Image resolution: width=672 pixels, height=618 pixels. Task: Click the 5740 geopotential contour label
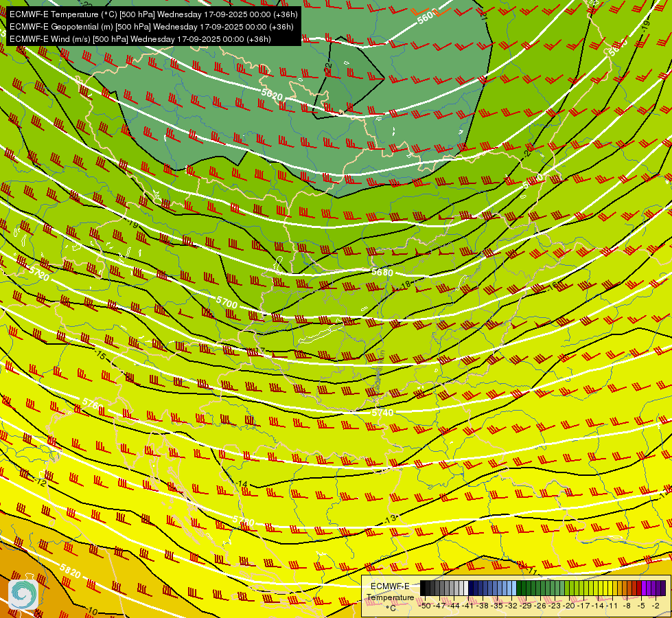(x=382, y=413)
